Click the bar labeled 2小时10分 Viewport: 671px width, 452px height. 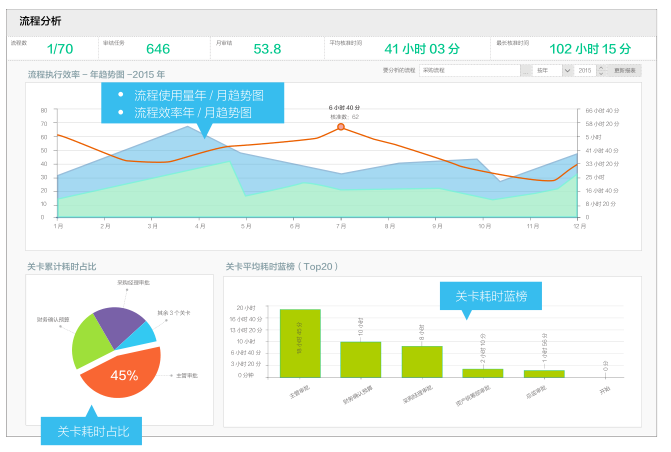tap(483, 373)
